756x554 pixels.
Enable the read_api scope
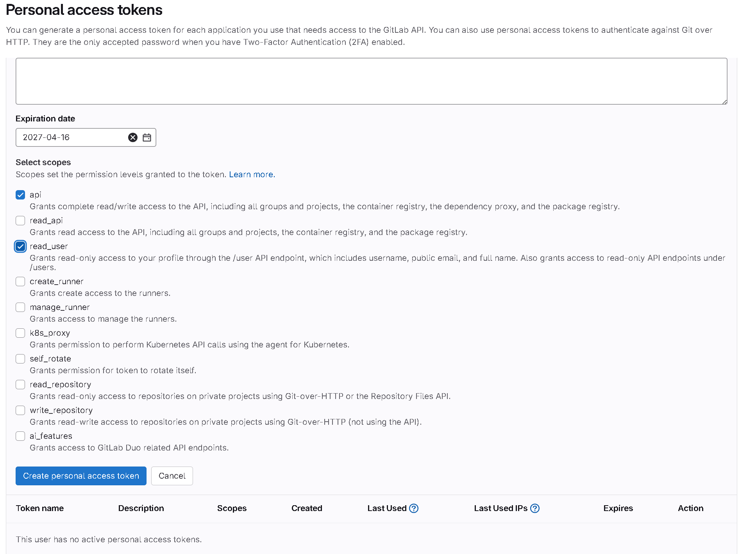[20, 221]
